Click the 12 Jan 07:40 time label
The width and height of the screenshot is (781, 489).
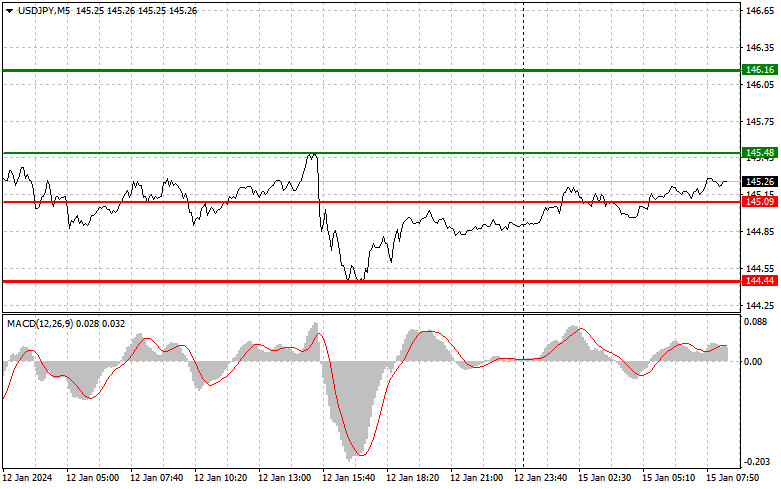pos(156,478)
